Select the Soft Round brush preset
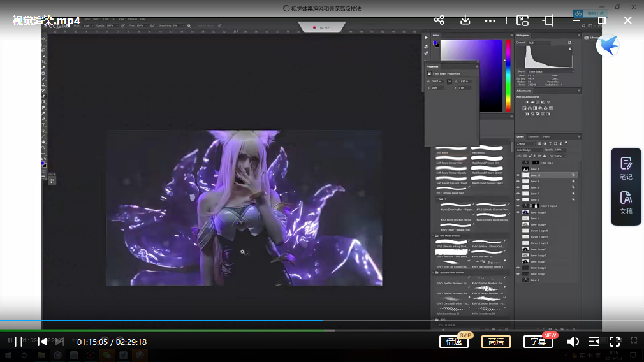Viewport: 644px width, 362px height. pyautogui.click(x=451, y=149)
